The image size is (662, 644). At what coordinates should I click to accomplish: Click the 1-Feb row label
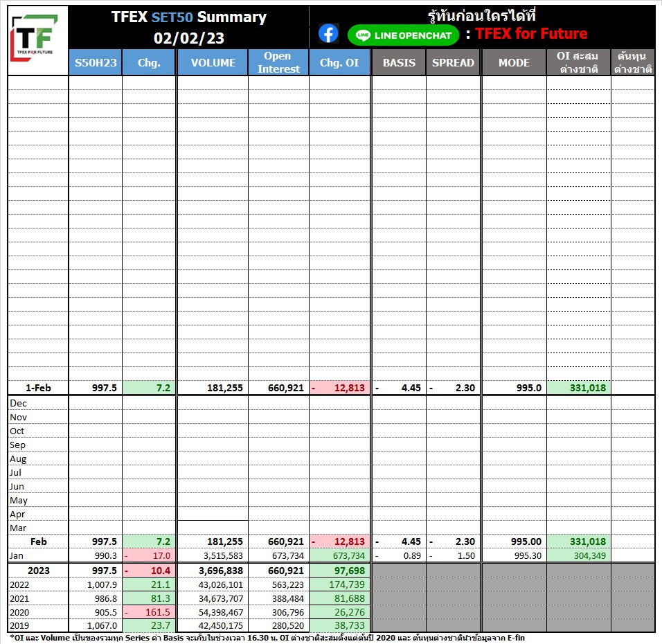[x=38, y=388]
